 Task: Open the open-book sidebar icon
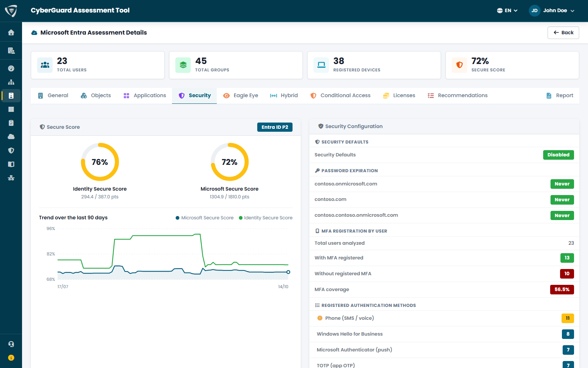pyautogui.click(x=11, y=164)
